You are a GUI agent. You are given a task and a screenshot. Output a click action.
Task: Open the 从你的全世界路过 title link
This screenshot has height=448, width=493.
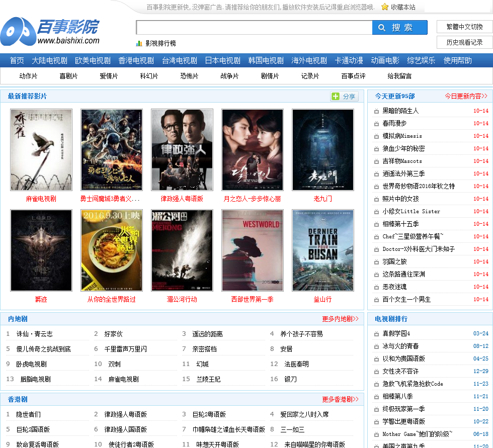(x=111, y=299)
